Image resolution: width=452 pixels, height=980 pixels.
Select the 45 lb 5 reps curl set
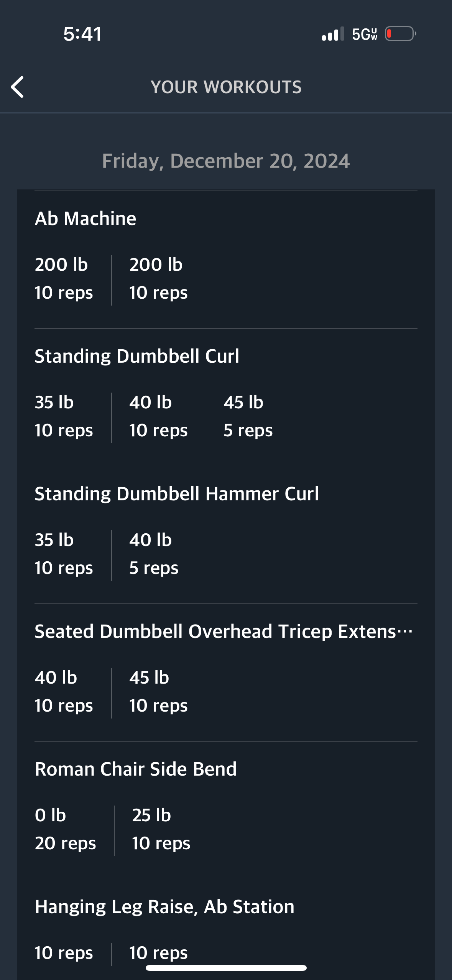coord(248,416)
